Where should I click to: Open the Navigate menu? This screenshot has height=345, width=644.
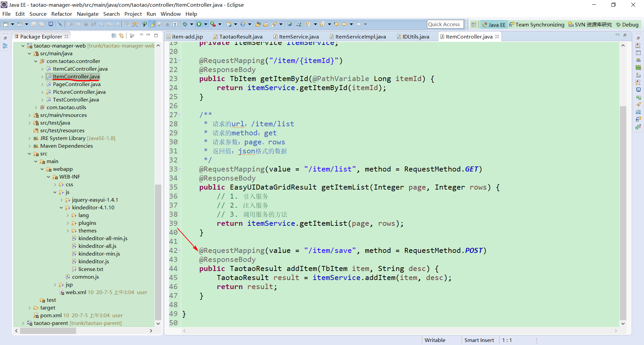pyautogui.click(x=88, y=14)
